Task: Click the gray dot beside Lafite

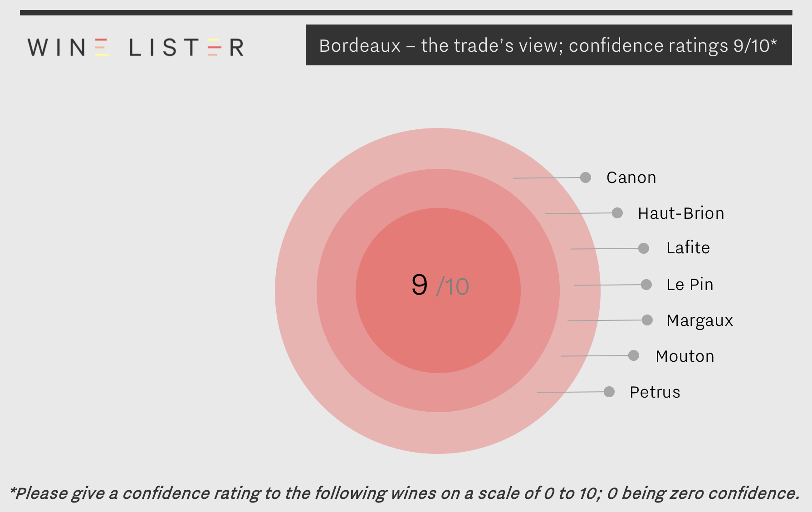Action: coord(644,248)
